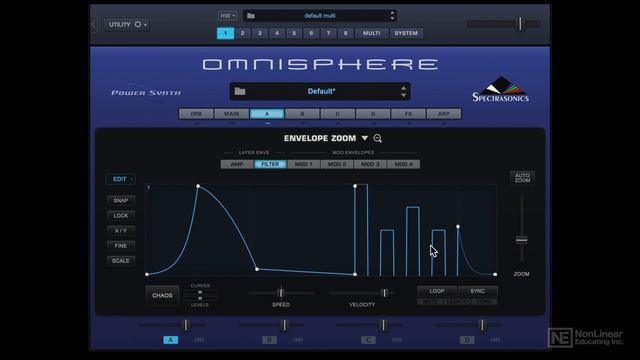The width and height of the screenshot is (640, 360).
Task: Open the Default* patch name browser
Action: [322, 91]
